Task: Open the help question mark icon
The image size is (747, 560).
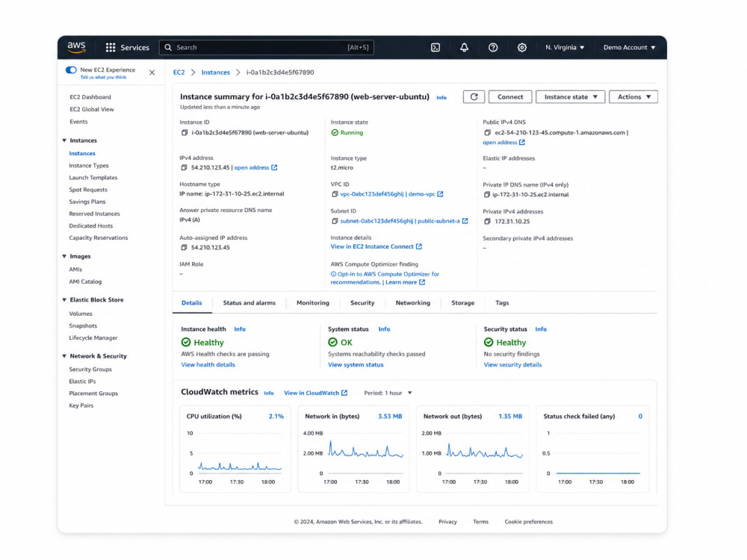Action: (493, 47)
